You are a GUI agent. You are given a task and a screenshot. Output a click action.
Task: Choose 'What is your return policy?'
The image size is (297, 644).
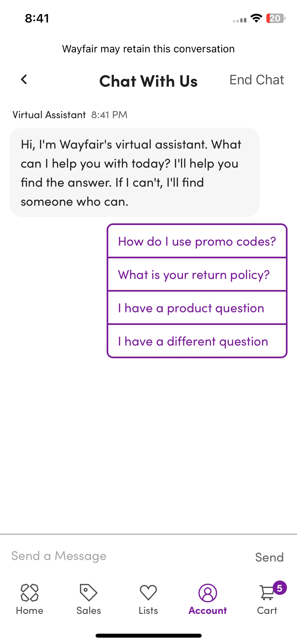[x=197, y=274]
